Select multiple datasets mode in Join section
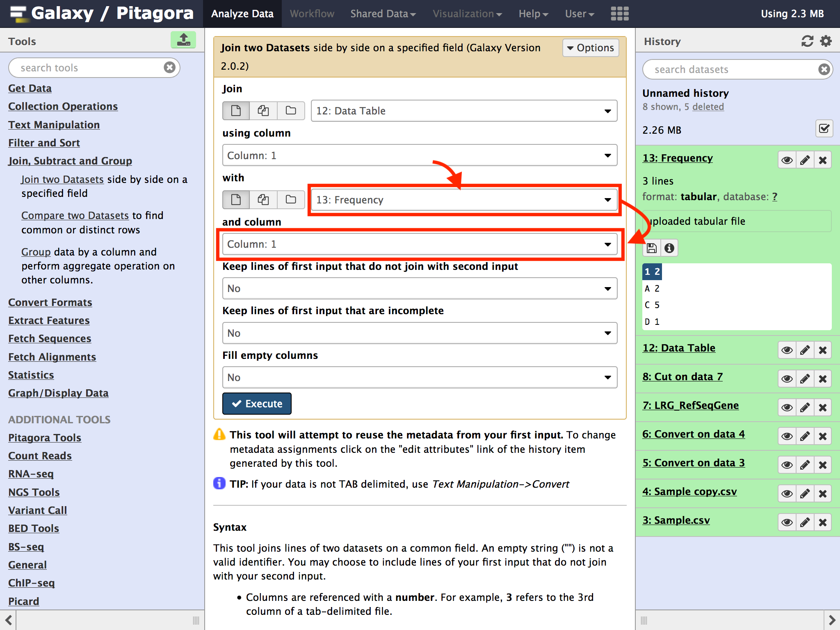The width and height of the screenshot is (840, 630). point(263,111)
